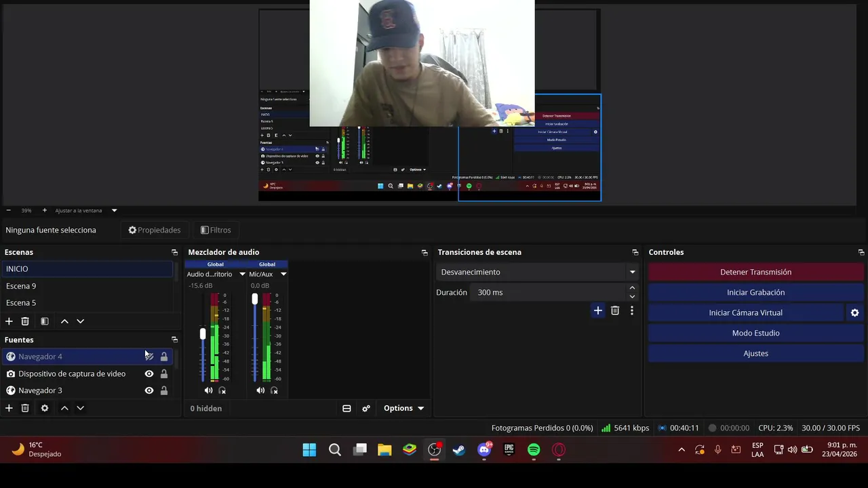Delete transition with trash icon

click(x=615, y=310)
